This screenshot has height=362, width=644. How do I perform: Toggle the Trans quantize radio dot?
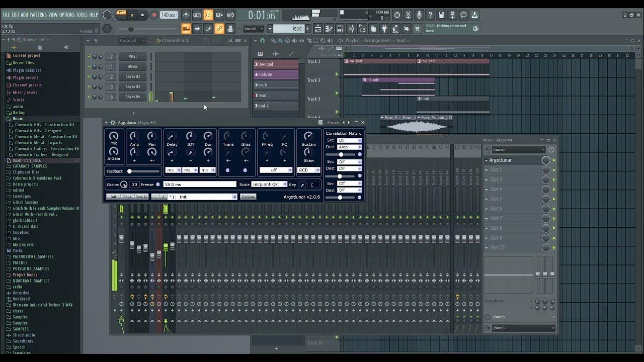tap(227, 170)
